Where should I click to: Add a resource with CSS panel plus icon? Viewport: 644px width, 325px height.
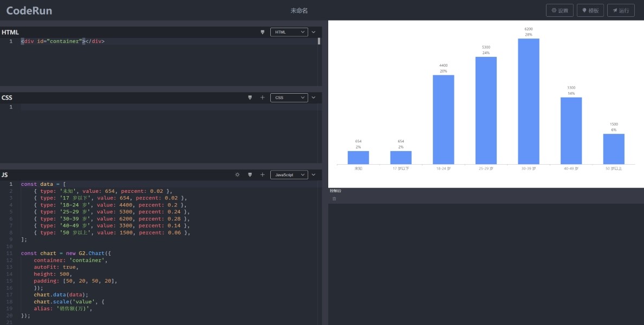tap(263, 97)
